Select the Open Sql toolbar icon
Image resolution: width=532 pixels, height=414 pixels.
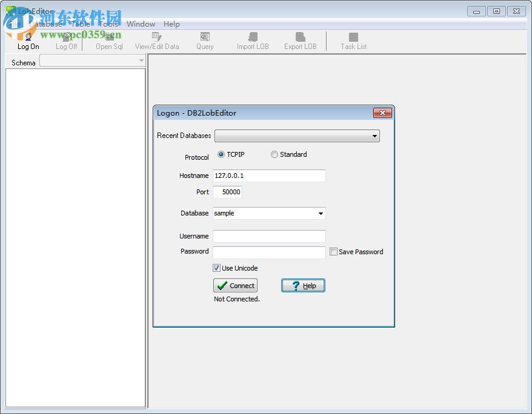pyautogui.click(x=109, y=41)
